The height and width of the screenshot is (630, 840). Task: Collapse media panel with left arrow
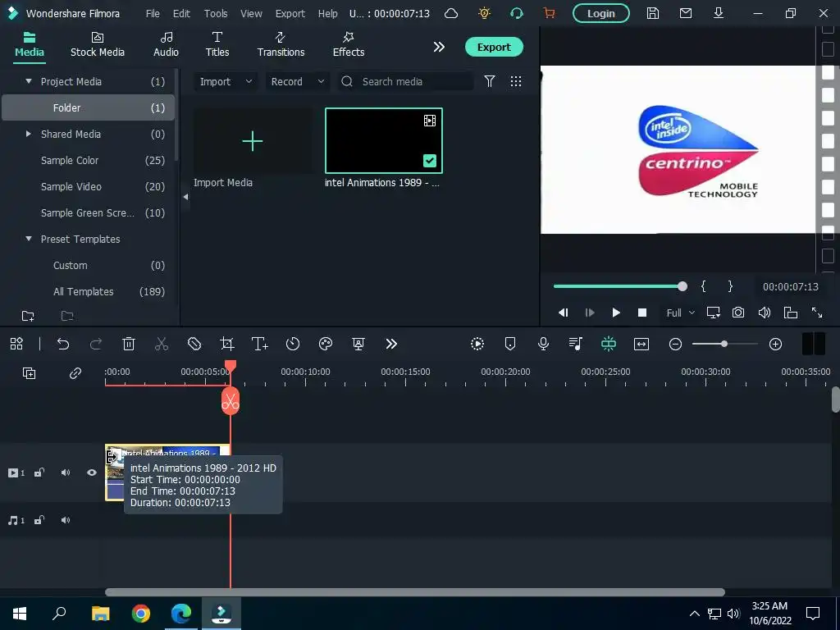point(185,197)
